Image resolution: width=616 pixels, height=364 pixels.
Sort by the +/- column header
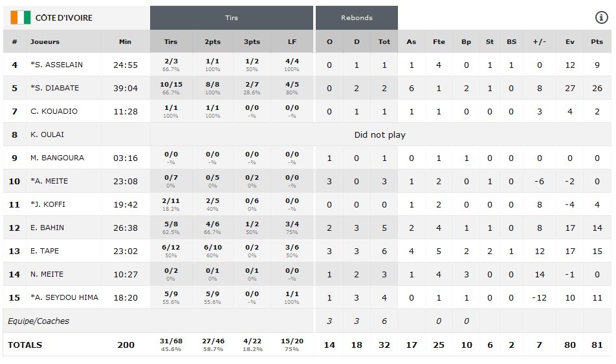(x=539, y=42)
